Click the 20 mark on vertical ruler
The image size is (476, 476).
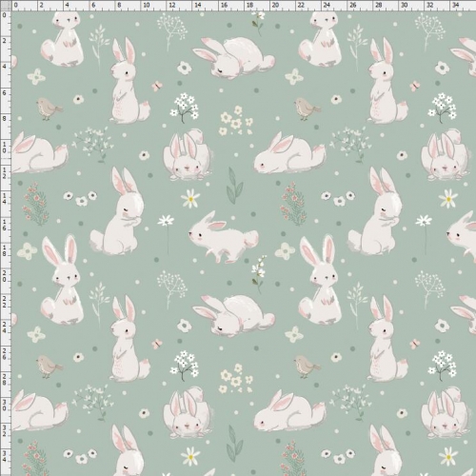coord(5,276)
